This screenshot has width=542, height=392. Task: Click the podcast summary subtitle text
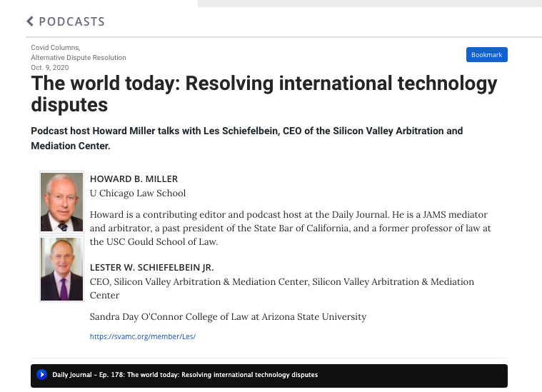pyautogui.click(x=247, y=138)
